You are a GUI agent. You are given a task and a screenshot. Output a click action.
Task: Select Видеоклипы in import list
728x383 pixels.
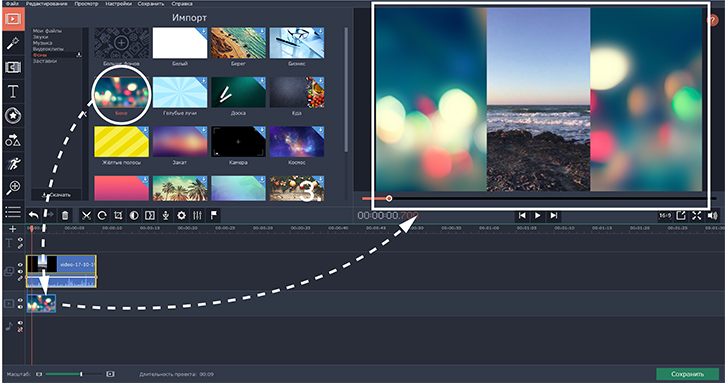point(48,49)
